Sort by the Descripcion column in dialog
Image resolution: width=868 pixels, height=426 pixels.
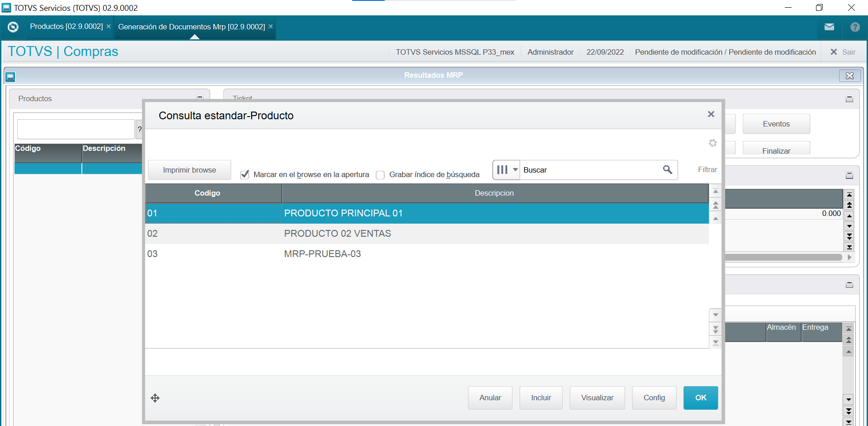click(x=495, y=193)
